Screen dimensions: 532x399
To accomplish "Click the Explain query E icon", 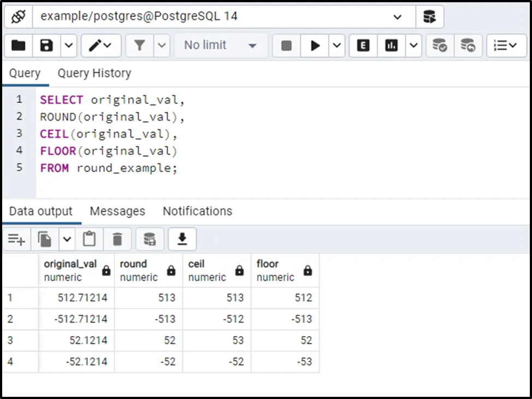I will pos(363,45).
